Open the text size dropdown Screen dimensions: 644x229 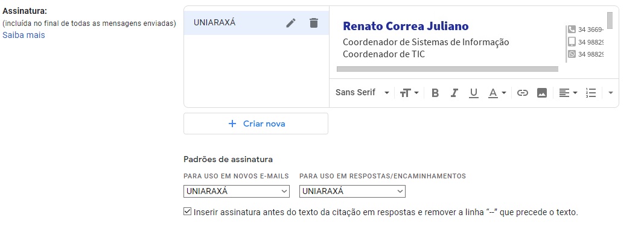(409, 93)
